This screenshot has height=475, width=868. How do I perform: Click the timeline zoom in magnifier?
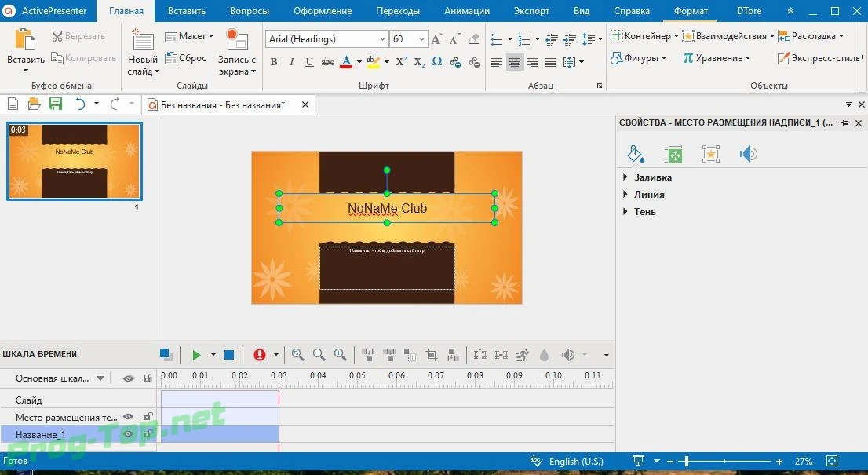point(341,355)
